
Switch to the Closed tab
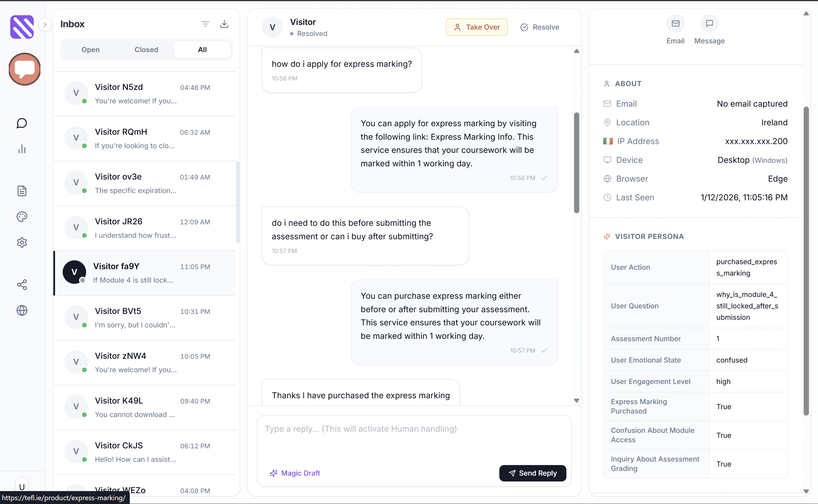click(x=146, y=50)
